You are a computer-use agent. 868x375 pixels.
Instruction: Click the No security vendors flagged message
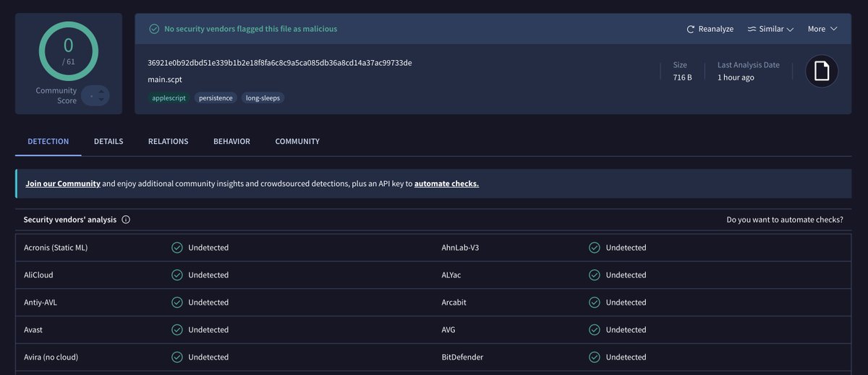251,29
